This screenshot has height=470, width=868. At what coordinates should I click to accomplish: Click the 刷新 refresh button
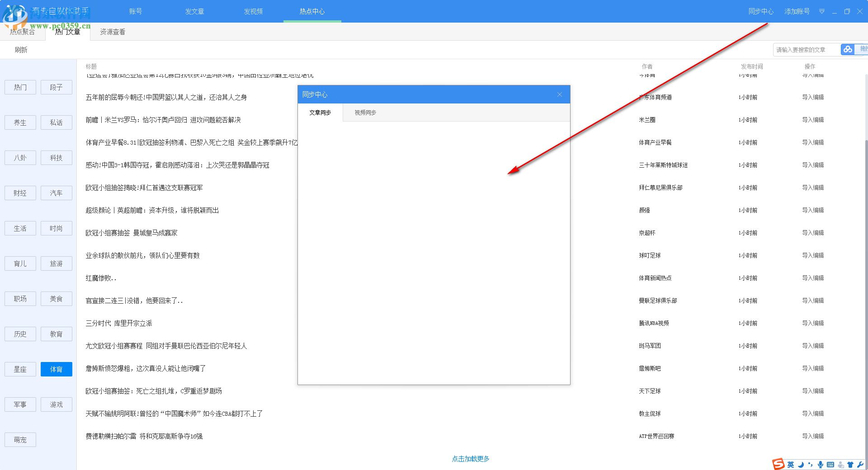point(21,50)
